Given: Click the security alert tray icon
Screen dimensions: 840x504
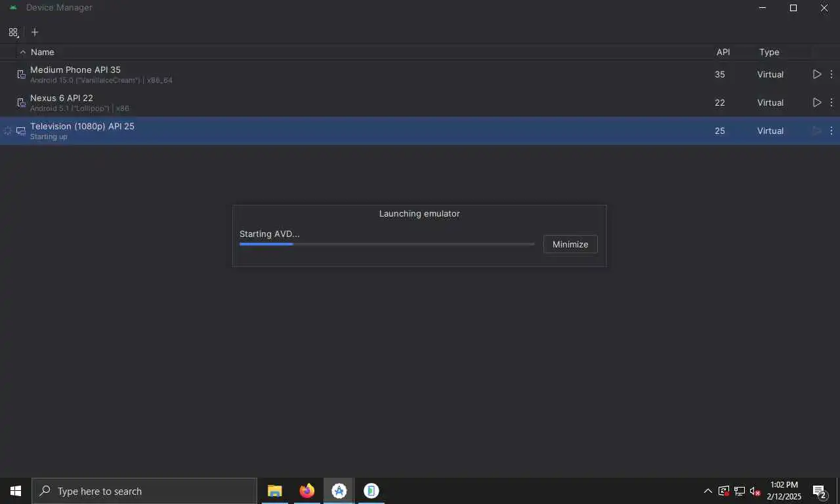Looking at the screenshot, I should point(724,491).
